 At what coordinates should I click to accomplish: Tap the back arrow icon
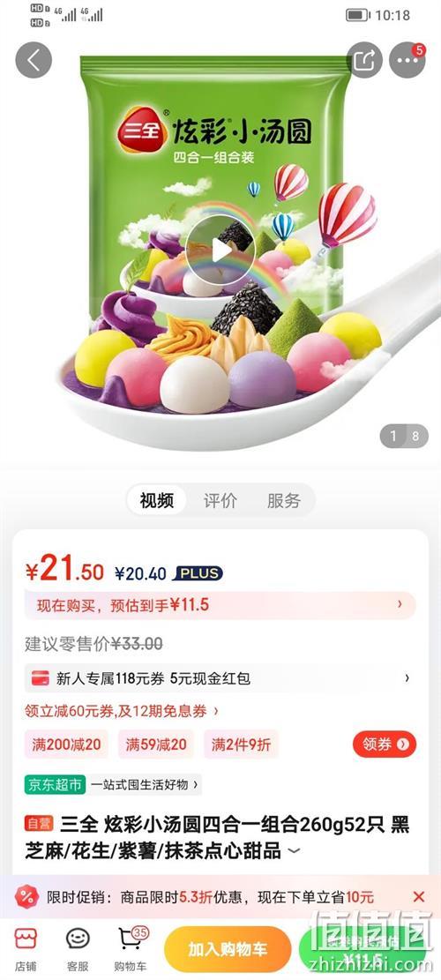(34, 61)
